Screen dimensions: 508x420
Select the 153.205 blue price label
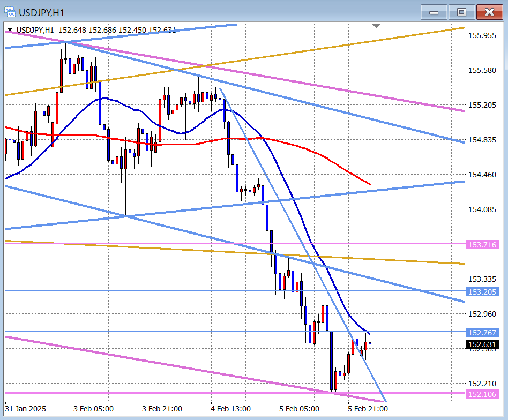click(482, 292)
